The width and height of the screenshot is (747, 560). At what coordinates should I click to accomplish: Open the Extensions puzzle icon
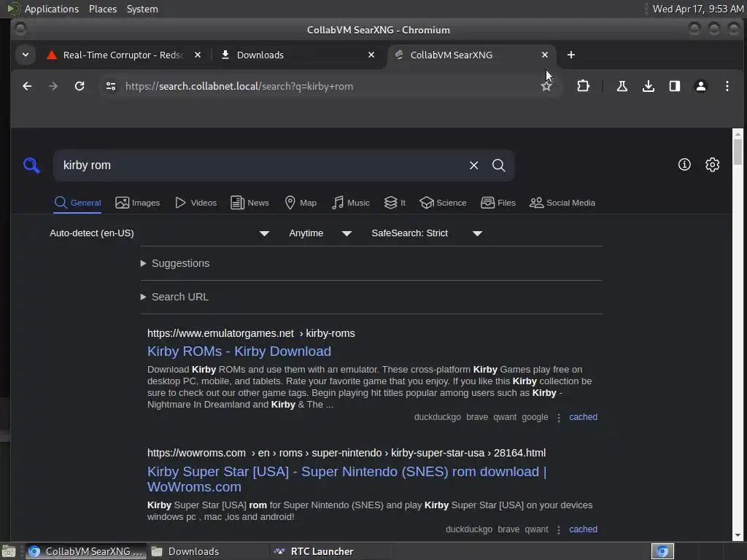pyautogui.click(x=583, y=86)
